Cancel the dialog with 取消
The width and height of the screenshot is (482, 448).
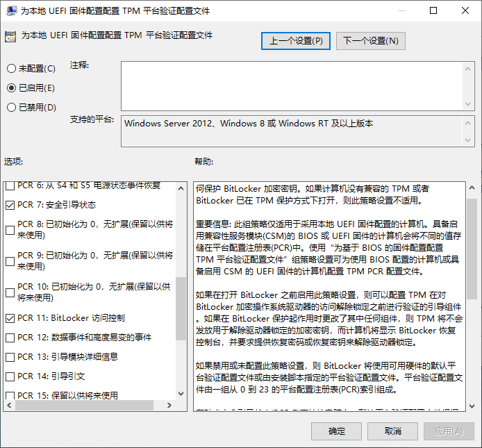(392, 431)
